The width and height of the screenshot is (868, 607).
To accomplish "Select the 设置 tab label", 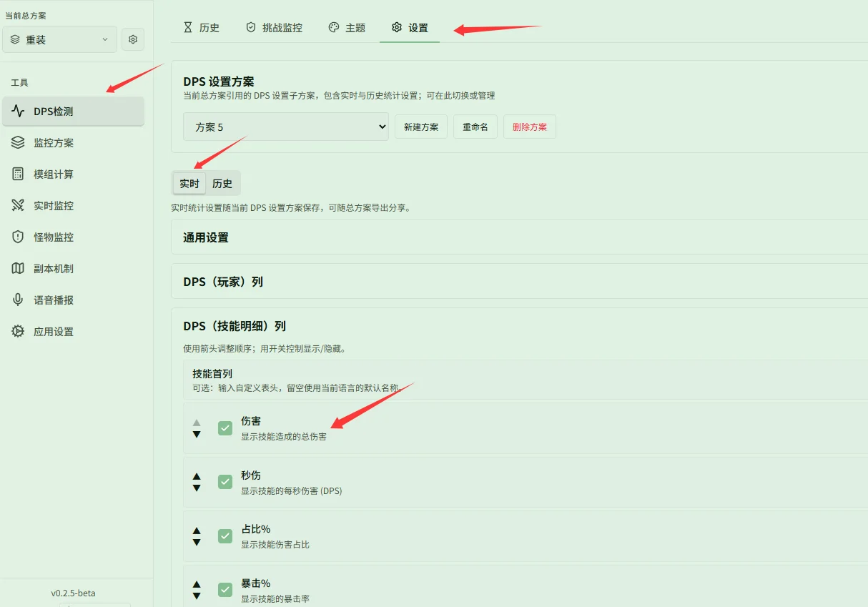I will (x=418, y=28).
